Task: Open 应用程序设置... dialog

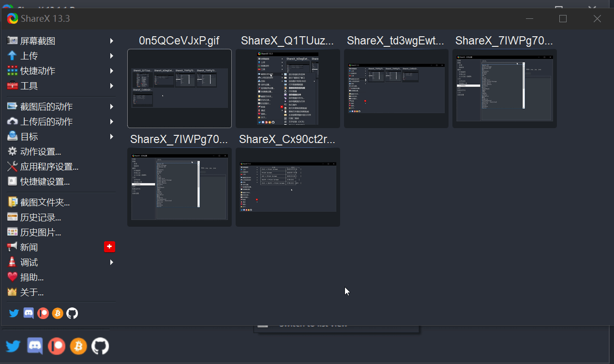Action: click(61, 167)
